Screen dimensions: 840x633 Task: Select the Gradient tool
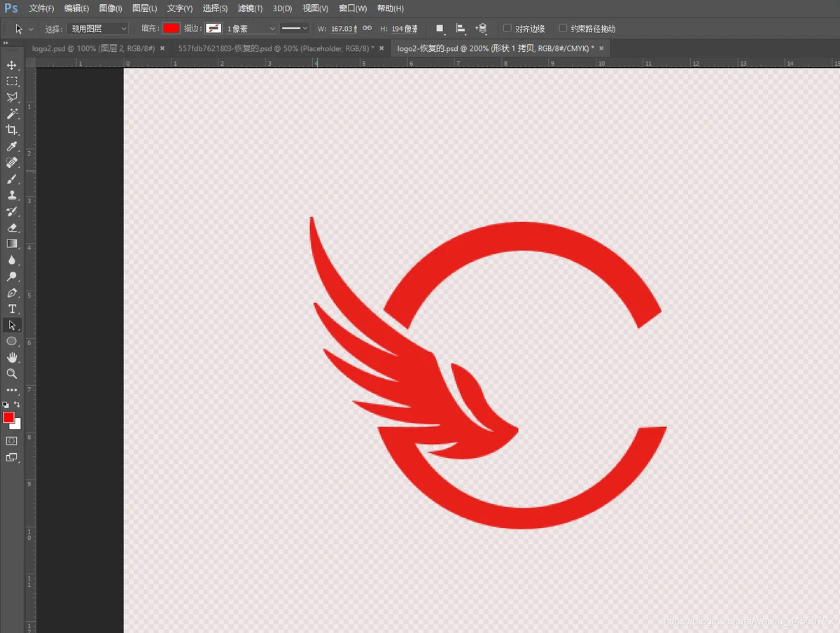pyautogui.click(x=12, y=244)
